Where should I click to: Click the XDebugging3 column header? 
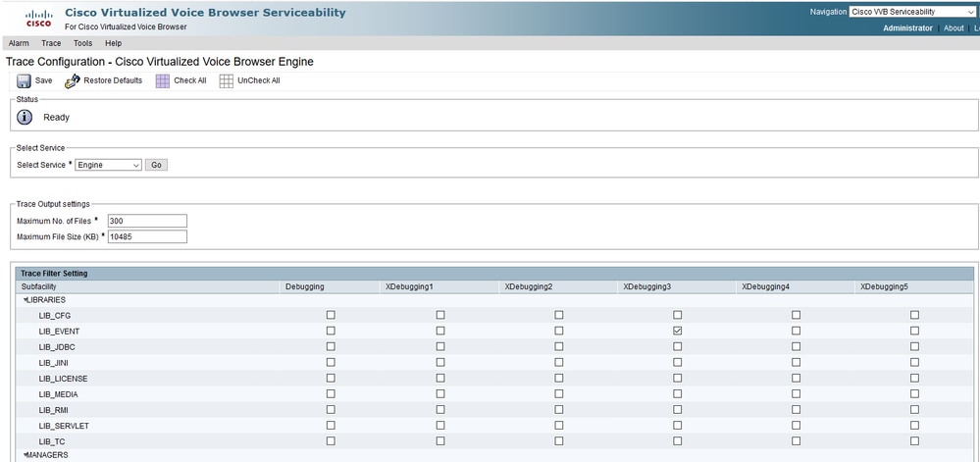click(x=646, y=286)
